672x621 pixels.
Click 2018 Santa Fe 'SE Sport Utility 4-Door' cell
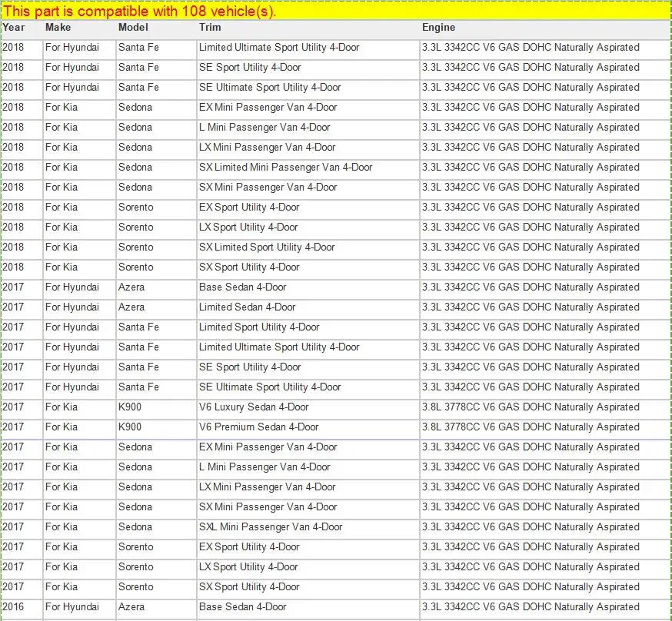pos(250,68)
